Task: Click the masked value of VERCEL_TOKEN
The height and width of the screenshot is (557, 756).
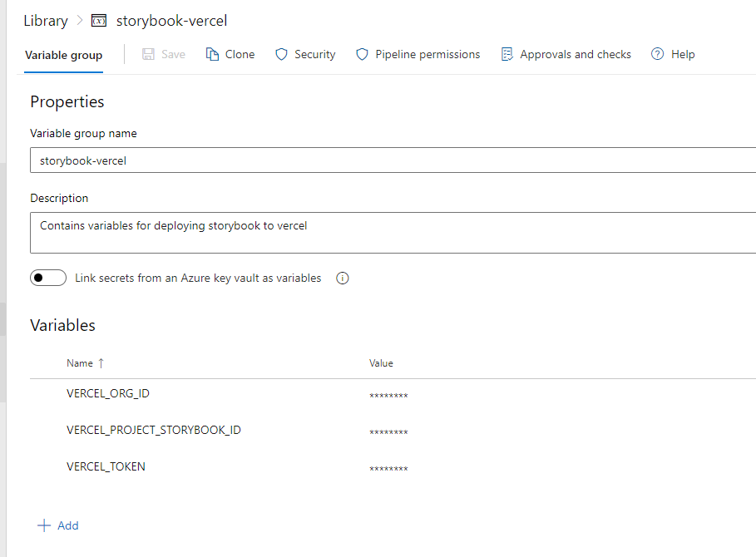Action: click(388, 469)
